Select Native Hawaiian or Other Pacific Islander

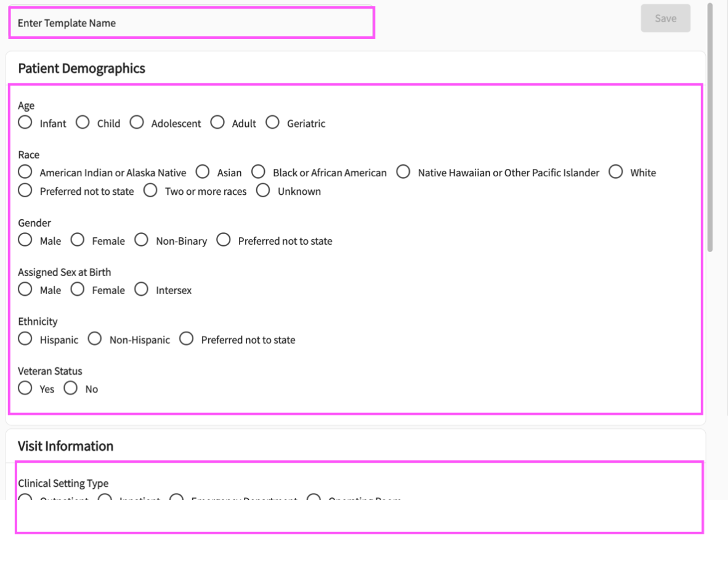tap(403, 172)
